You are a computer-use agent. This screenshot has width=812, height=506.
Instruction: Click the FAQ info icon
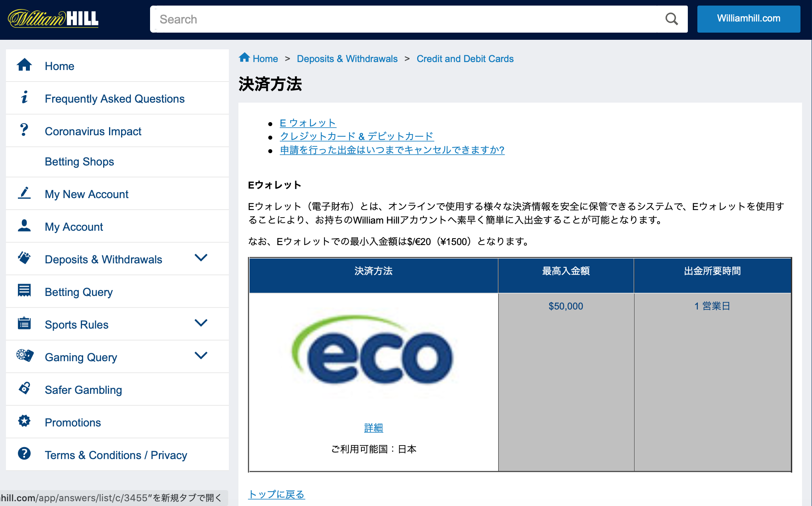24,97
